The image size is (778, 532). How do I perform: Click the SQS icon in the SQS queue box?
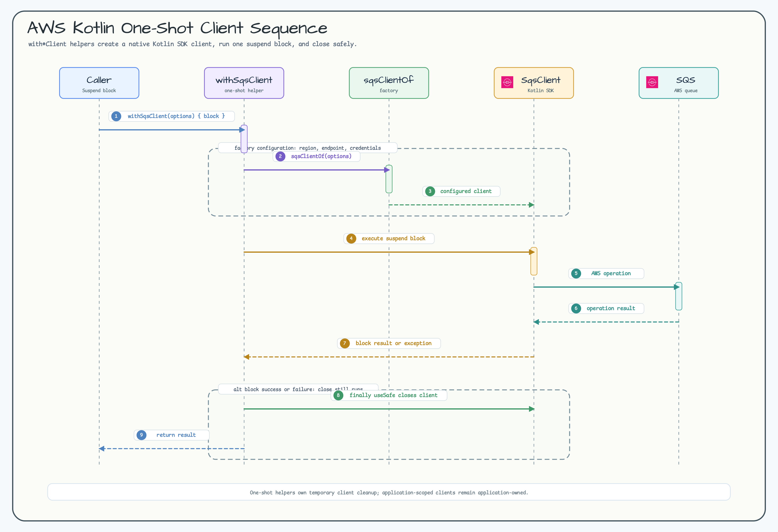[x=652, y=82]
